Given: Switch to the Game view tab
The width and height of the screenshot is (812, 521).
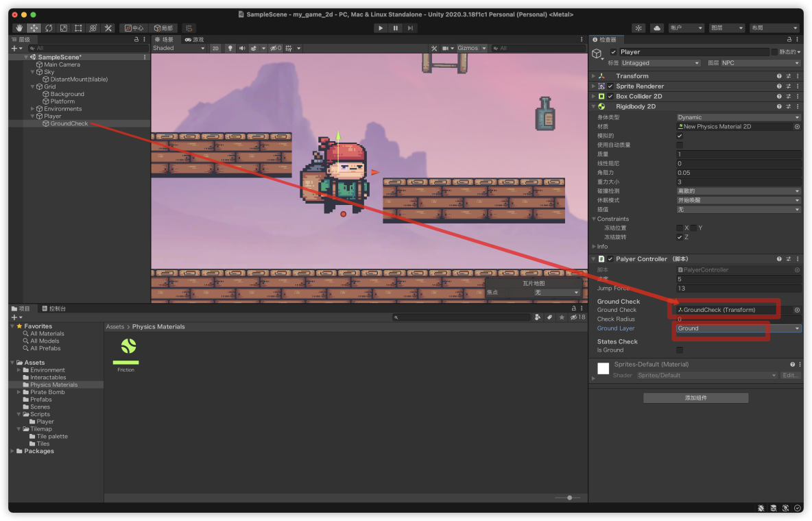Looking at the screenshot, I should click(x=194, y=39).
